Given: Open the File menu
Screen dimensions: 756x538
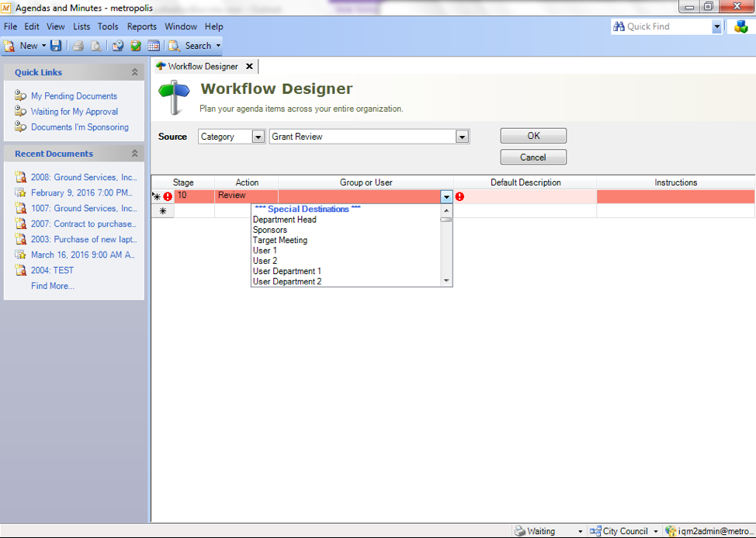Looking at the screenshot, I should pyautogui.click(x=10, y=26).
